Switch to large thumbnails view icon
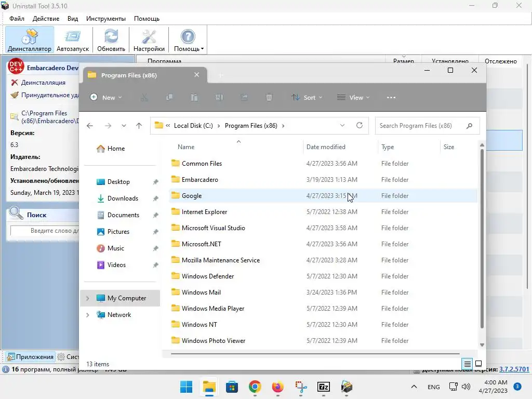532x399 pixels. tap(478, 364)
